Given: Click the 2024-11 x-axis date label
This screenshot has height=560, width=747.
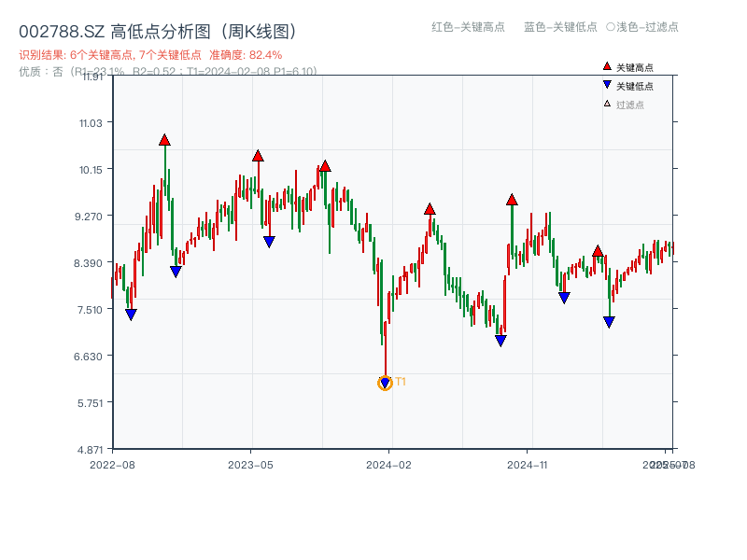Looking at the screenshot, I should click(528, 465).
